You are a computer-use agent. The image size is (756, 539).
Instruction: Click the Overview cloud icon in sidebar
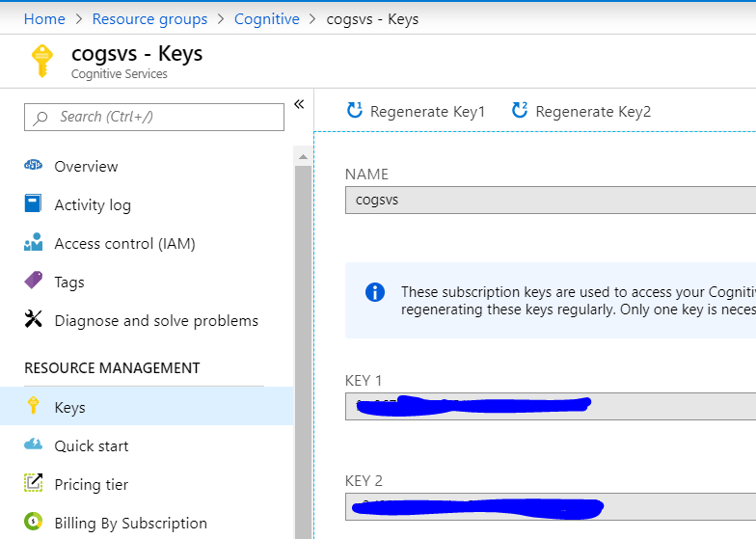[34, 166]
